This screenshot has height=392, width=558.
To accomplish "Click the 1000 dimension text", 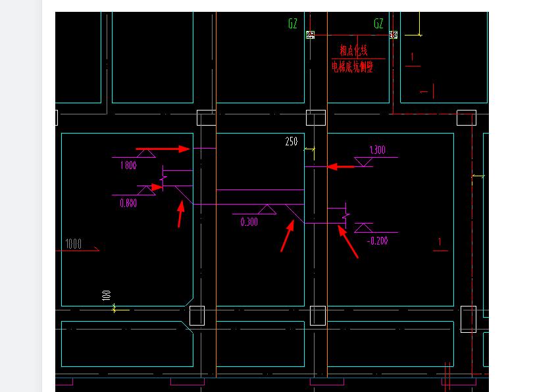I will (74, 243).
